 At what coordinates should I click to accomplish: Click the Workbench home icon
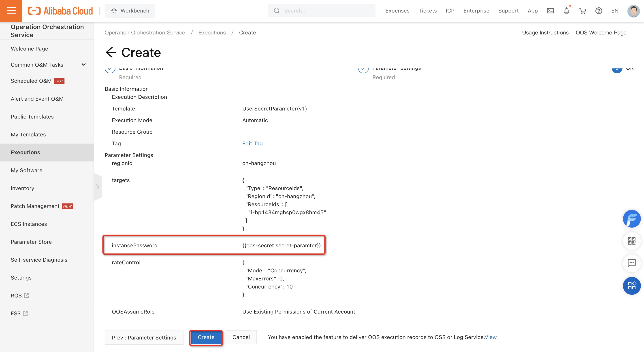click(x=114, y=11)
